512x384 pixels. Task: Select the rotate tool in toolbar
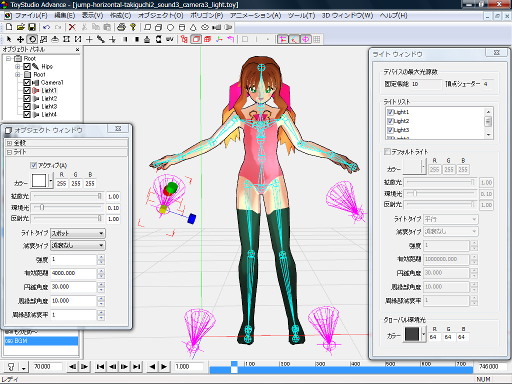tap(32, 39)
